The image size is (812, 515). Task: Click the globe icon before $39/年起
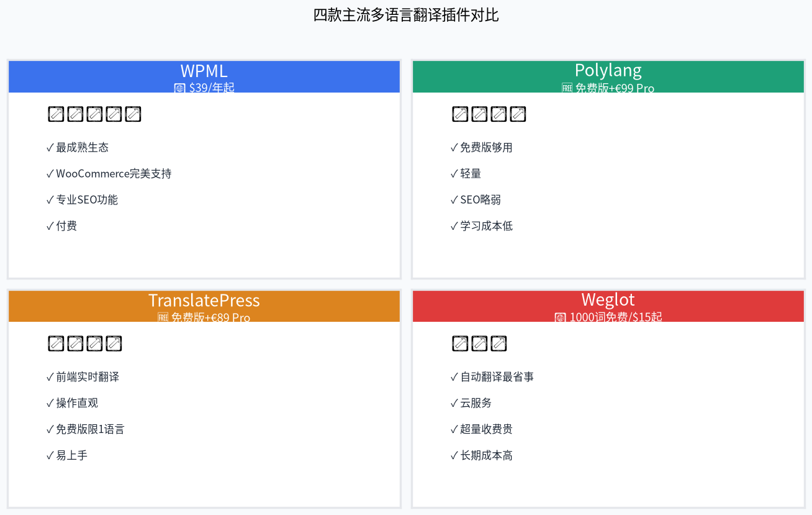pos(180,88)
